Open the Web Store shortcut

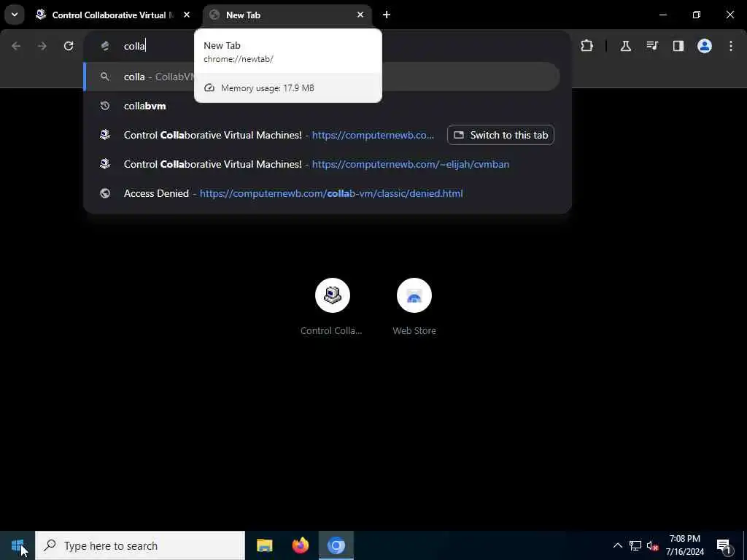coord(414,307)
